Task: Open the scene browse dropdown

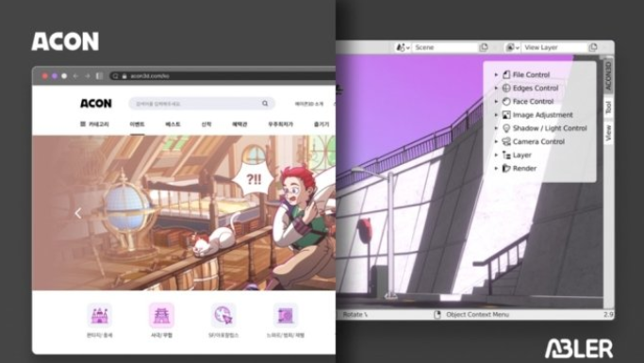Action: pyautogui.click(x=403, y=48)
